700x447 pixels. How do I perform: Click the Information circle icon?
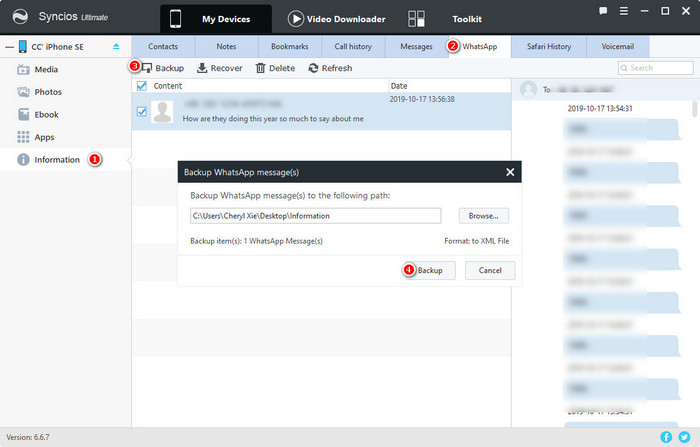(x=23, y=159)
